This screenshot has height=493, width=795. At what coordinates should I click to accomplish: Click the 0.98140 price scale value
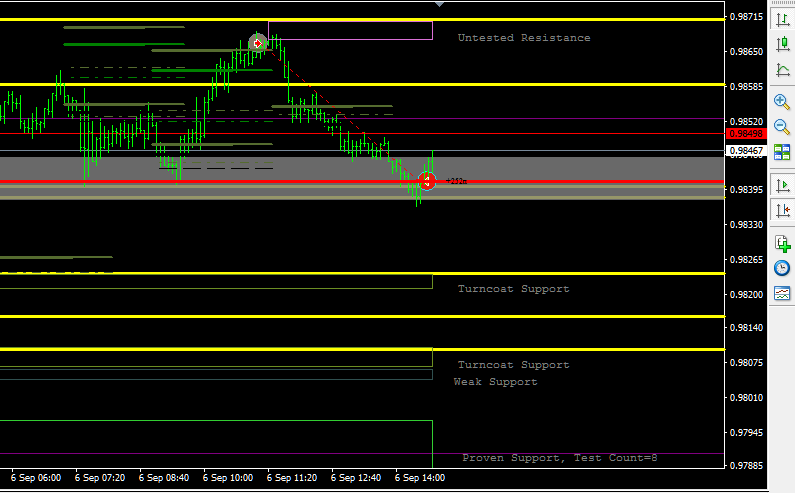(746, 328)
